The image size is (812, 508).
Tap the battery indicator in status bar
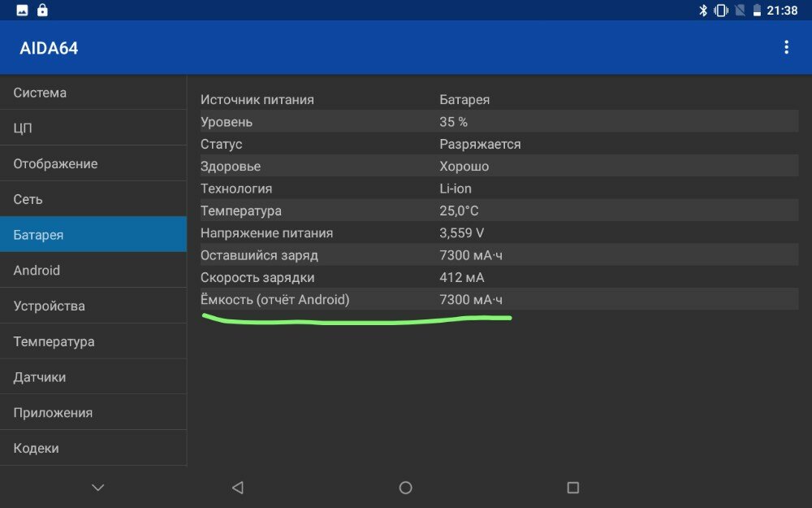pos(757,11)
